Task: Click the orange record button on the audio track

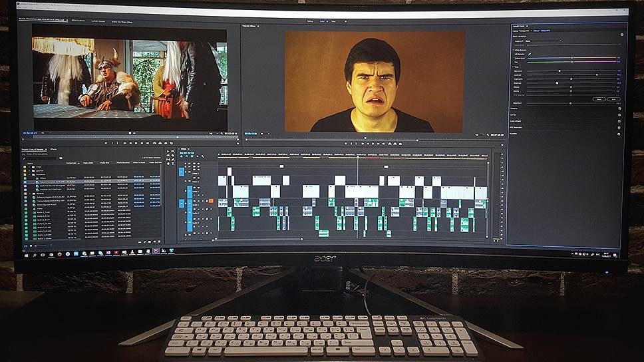Action: 211,200
